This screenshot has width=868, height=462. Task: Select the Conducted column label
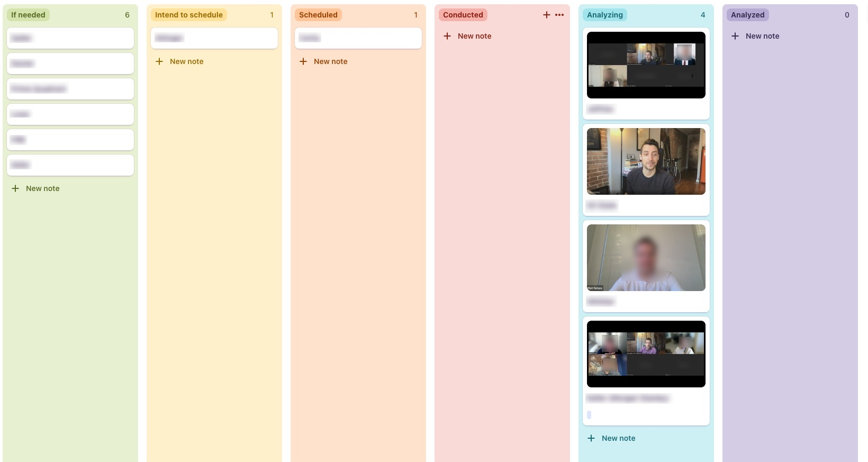[x=463, y=15]
